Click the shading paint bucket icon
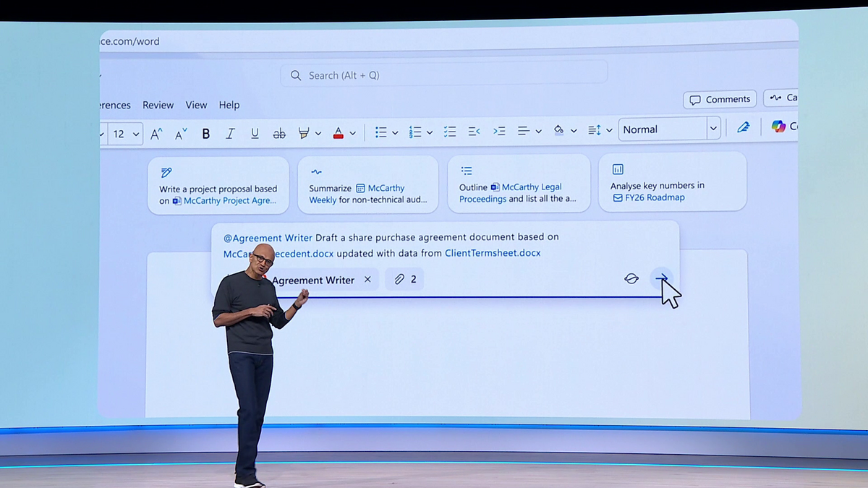This screenshot has width=868, height=488. point(558,130)
